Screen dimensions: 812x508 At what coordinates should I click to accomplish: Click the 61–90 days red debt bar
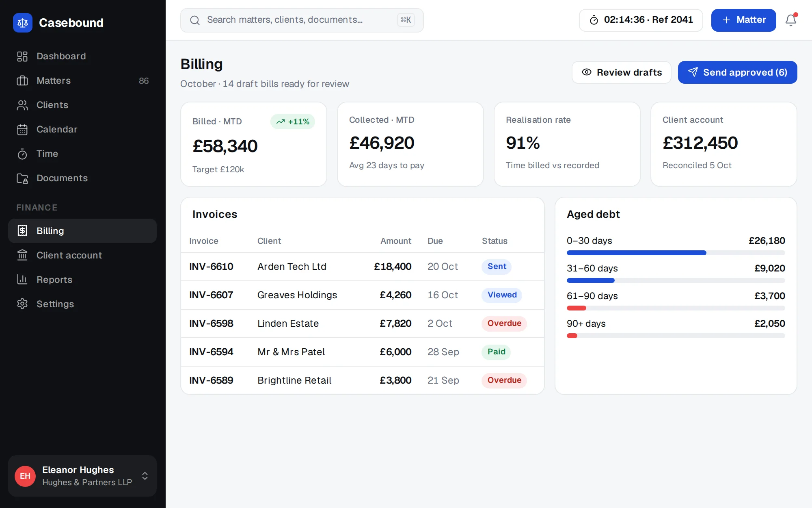pos(577,308)
